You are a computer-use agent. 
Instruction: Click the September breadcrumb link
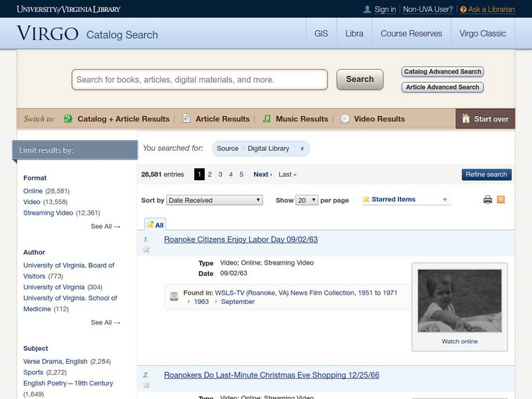coord(237,302)
